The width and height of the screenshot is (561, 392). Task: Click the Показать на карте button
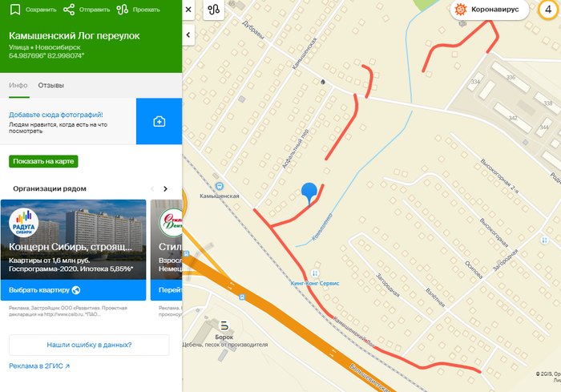[43, 161]
